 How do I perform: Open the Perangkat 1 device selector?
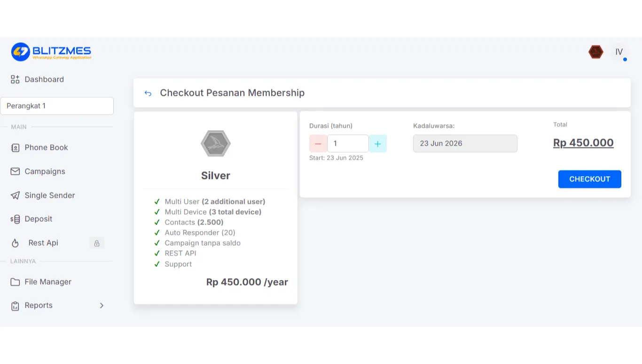(x=57, y=106)
